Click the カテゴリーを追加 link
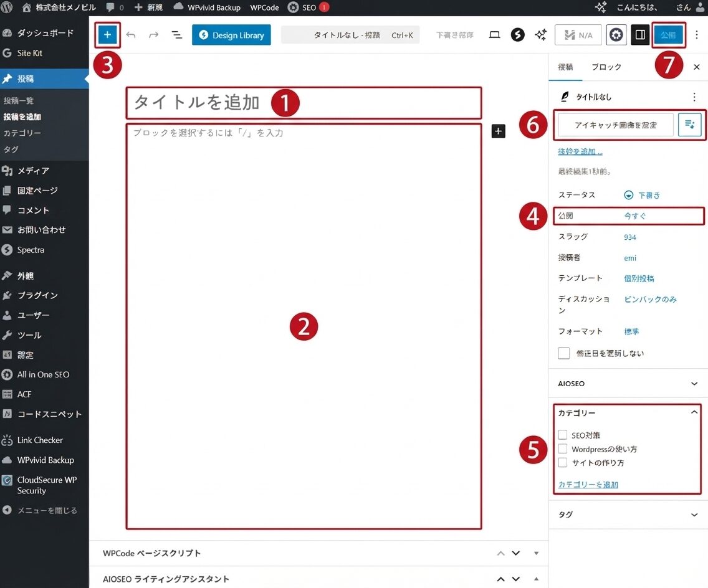The image size is (708, 588). [x=588, y=484]
